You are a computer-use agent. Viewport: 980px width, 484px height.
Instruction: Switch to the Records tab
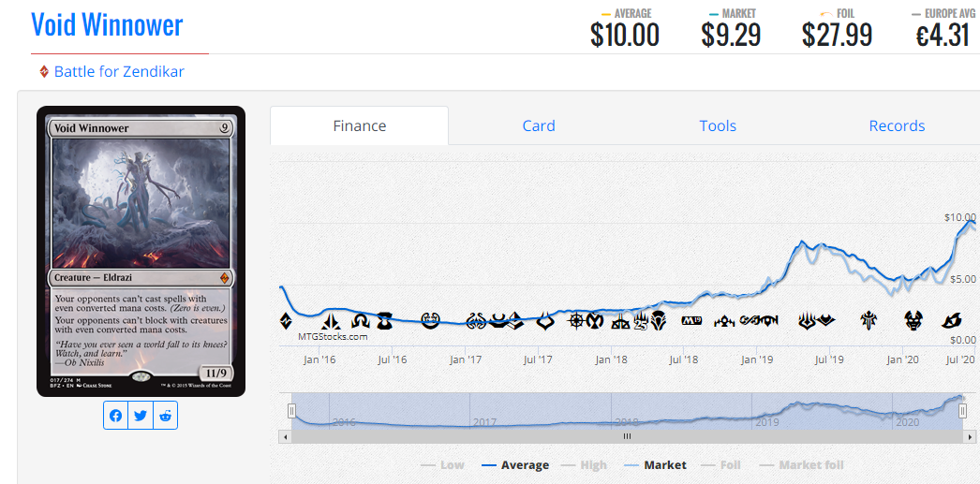click(897, 125)
